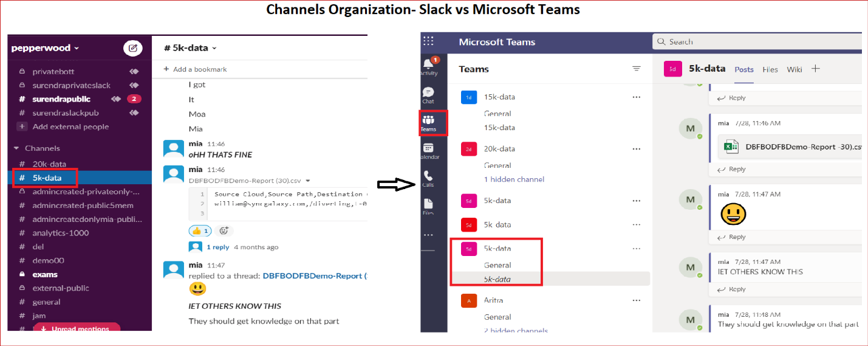The height and width of the screenshot is (346, 868).
Task: Click the Teams app launcher grid icon
Action: [428, 41]
